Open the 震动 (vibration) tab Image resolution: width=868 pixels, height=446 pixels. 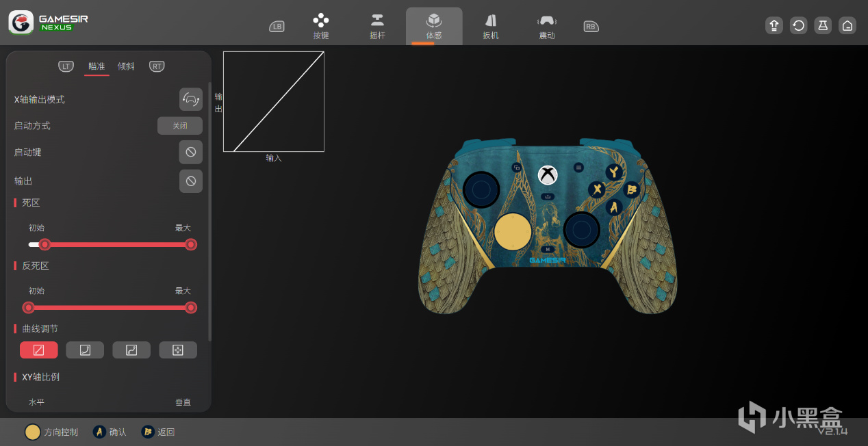pyautogui.click(x=546, y=26)
